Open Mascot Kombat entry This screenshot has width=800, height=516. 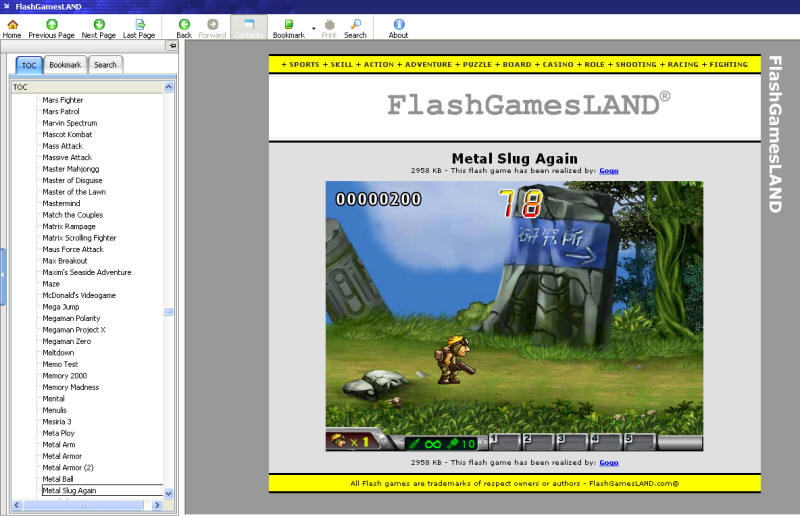[x=67, y=134]
